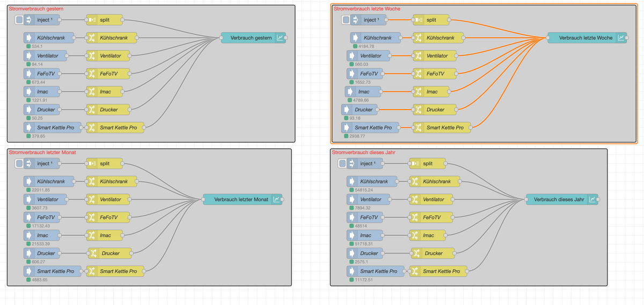The width and height of the screenshot is (644, 305).
Task: Click the status value 21533.39
Action: click(41, 244)
